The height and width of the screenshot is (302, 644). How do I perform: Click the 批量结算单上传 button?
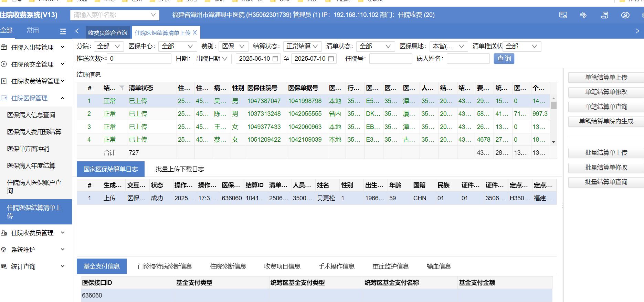tap(606, 153)
